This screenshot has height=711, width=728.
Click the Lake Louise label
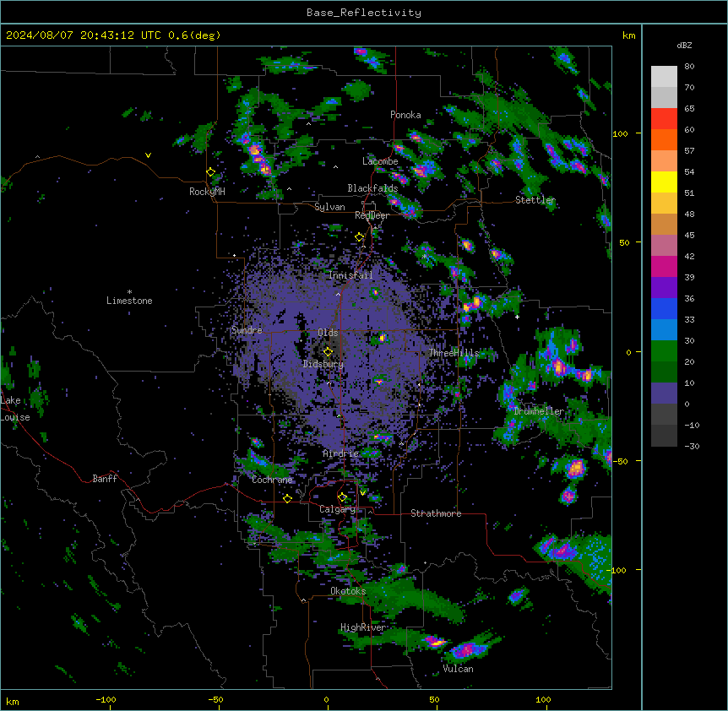pos(14,409)
